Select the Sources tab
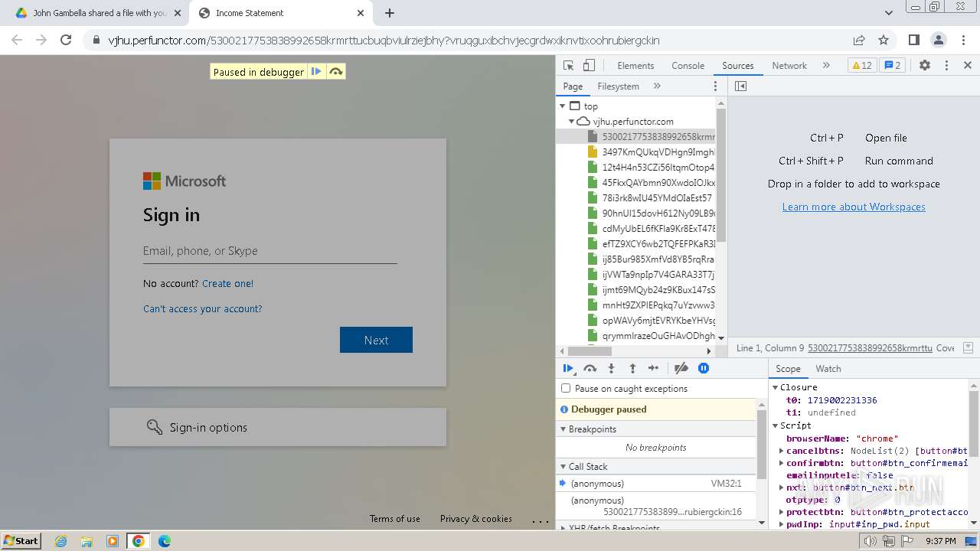The image size is (980, 551). coord(738,66)
